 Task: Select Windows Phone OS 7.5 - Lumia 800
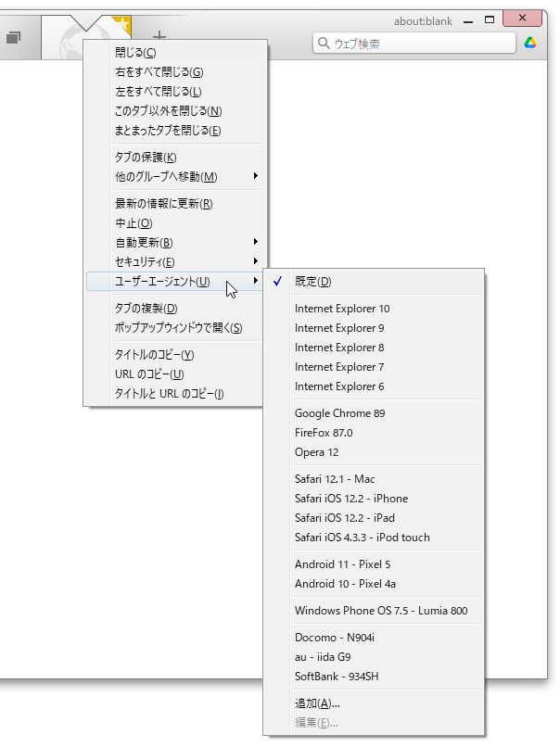coord(373,611)
